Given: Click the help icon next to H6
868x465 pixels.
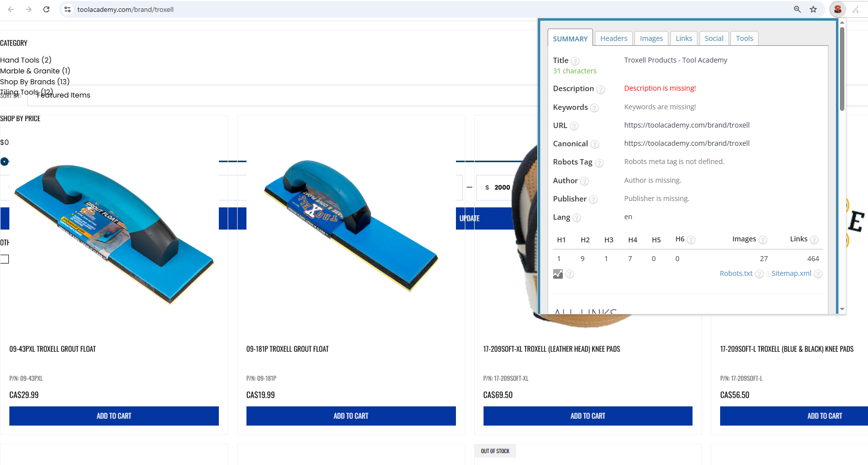Looking at the screenshot, I should [691, 240].
